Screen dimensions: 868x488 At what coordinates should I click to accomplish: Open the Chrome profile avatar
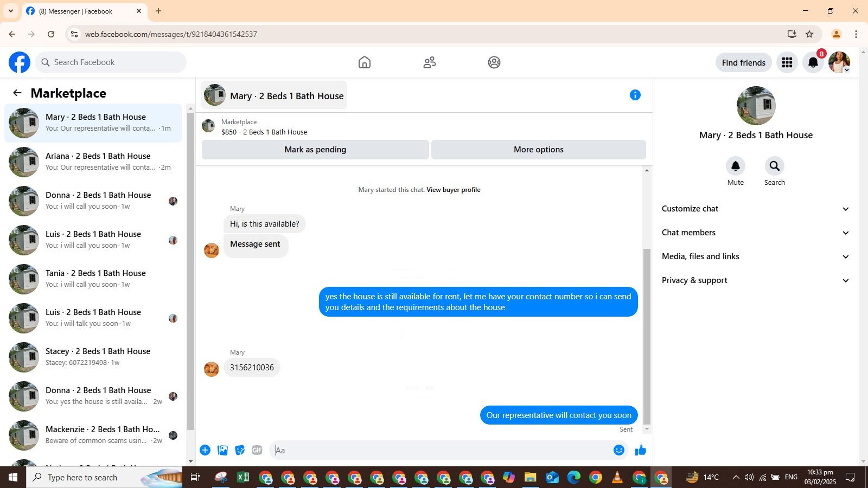[836, 34]
